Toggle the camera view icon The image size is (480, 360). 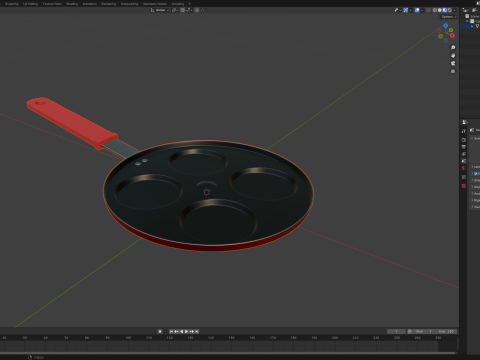pos(453,63)
